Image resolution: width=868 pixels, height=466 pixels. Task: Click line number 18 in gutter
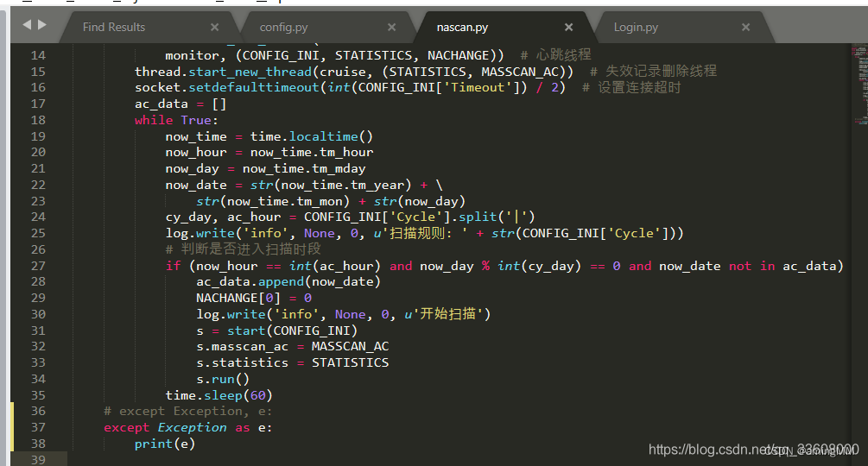tap(38, 120)
